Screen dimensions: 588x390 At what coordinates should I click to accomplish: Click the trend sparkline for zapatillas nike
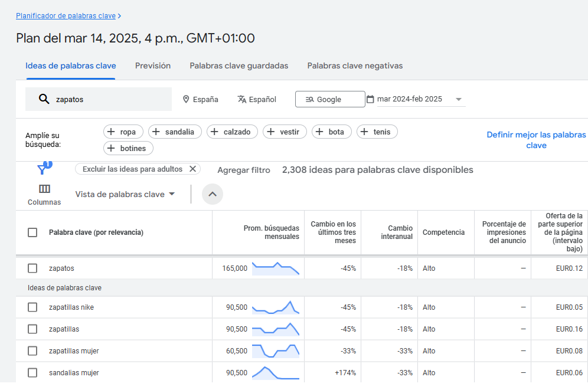[276, 307]
